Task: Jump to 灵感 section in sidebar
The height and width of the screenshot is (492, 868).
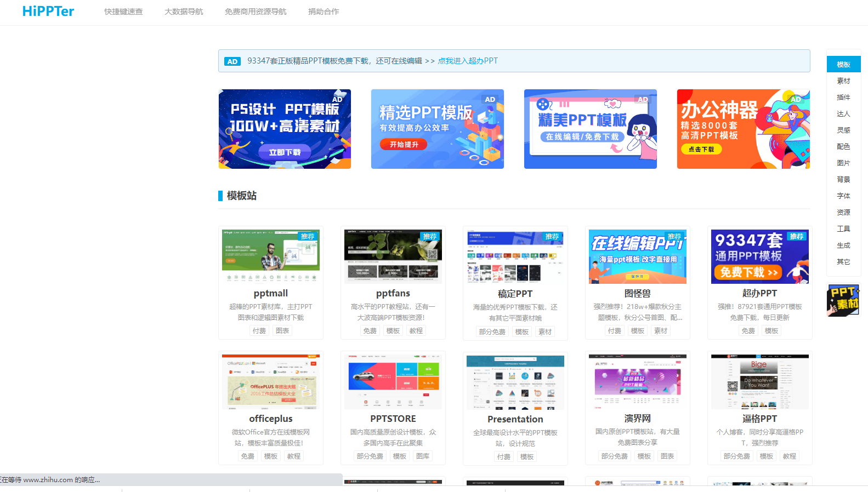Action: click(843, 130)
